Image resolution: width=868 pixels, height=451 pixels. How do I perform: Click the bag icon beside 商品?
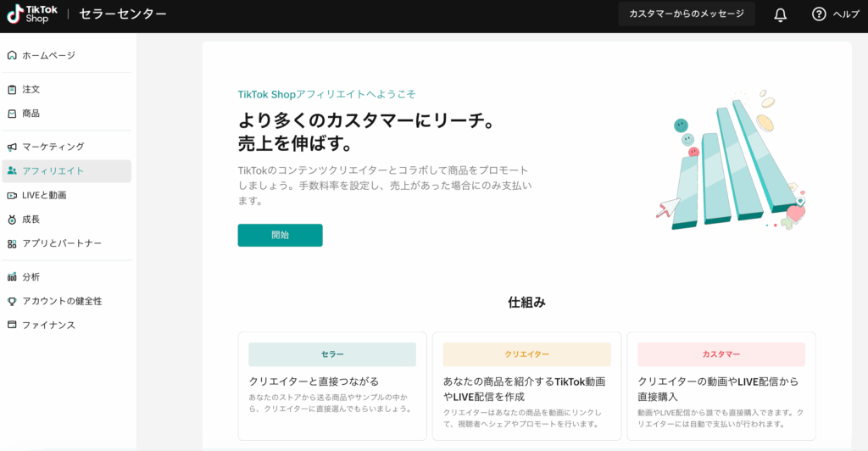click(x=12, y=114)
